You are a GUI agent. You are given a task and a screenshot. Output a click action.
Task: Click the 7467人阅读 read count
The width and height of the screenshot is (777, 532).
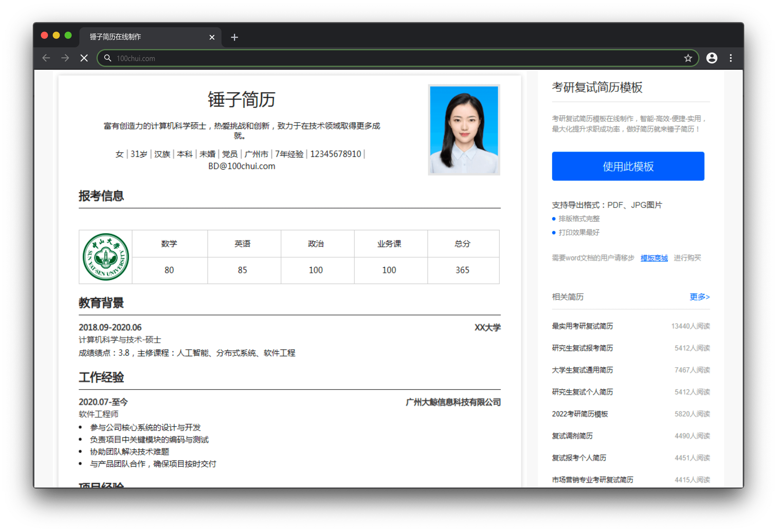692,370
